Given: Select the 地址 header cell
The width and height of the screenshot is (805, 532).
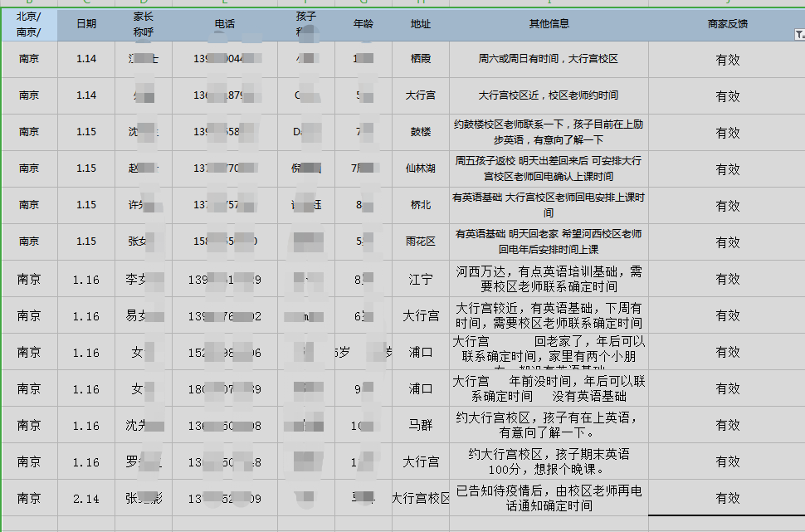Looking at the screenshot, I should click(x=421, y=24).
